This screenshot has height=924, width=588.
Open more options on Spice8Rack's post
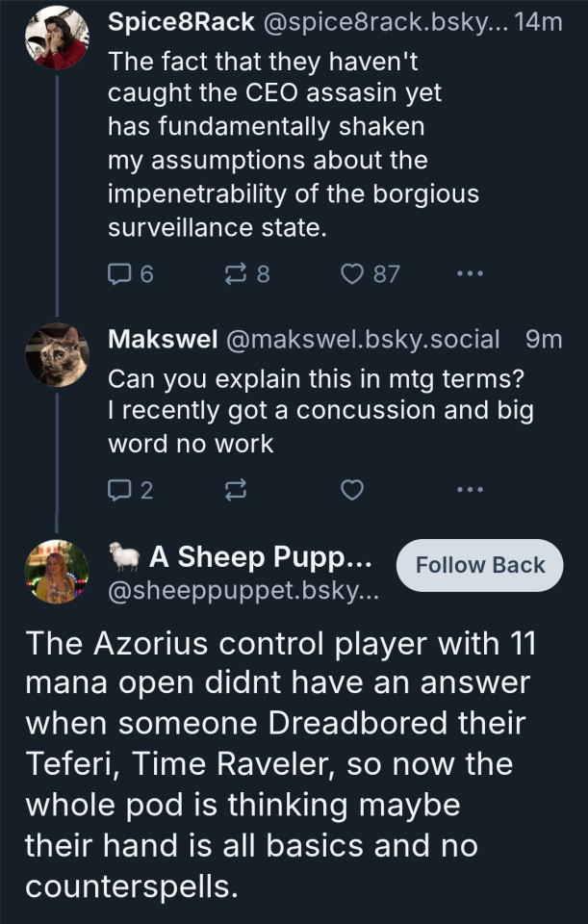coord(469,274)
